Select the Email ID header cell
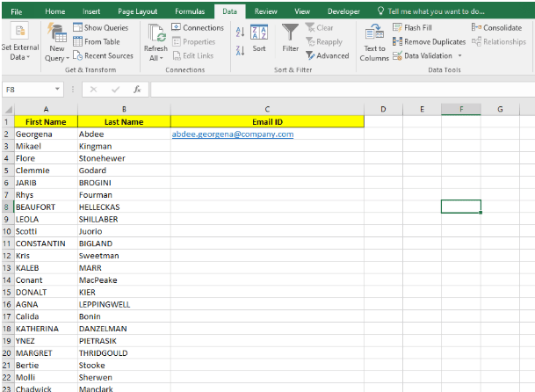Viewport: 535px width, 392px height. 267,121
